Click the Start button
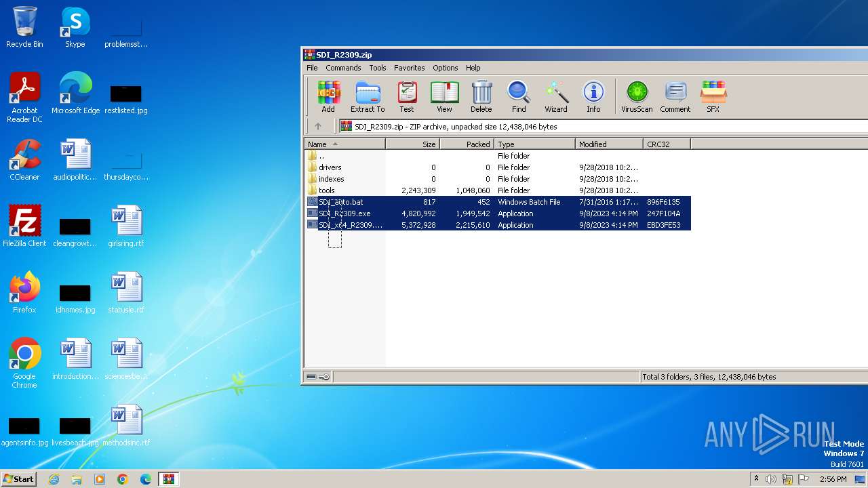Viewport: 868px width, 488px height. [x=18, y=479]
